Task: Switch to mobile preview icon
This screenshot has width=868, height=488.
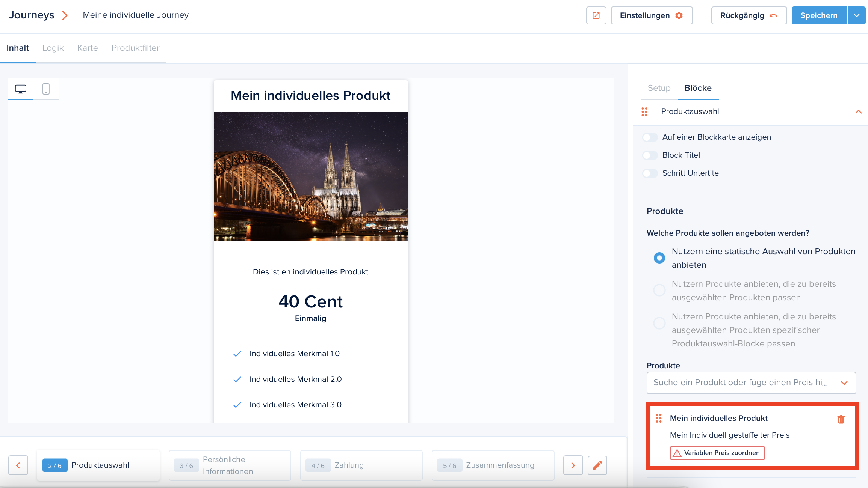Action: [x=46, y=89]
